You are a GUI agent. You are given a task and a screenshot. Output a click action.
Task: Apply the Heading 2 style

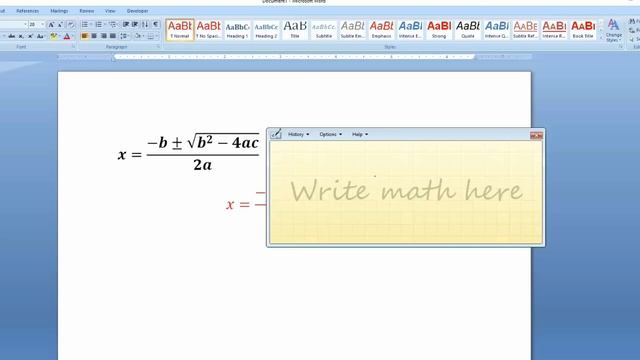(266, 30)
